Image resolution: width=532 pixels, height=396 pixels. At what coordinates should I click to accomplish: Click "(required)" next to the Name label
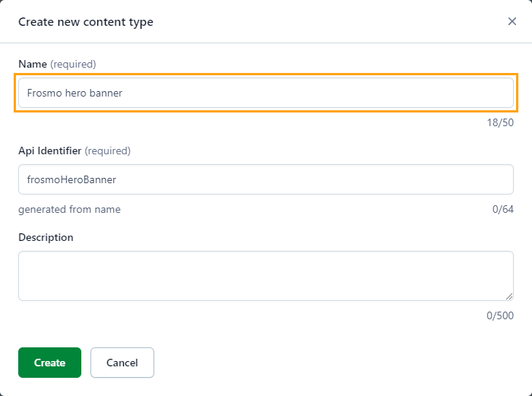pyautogui.click(x=73, y=64)
